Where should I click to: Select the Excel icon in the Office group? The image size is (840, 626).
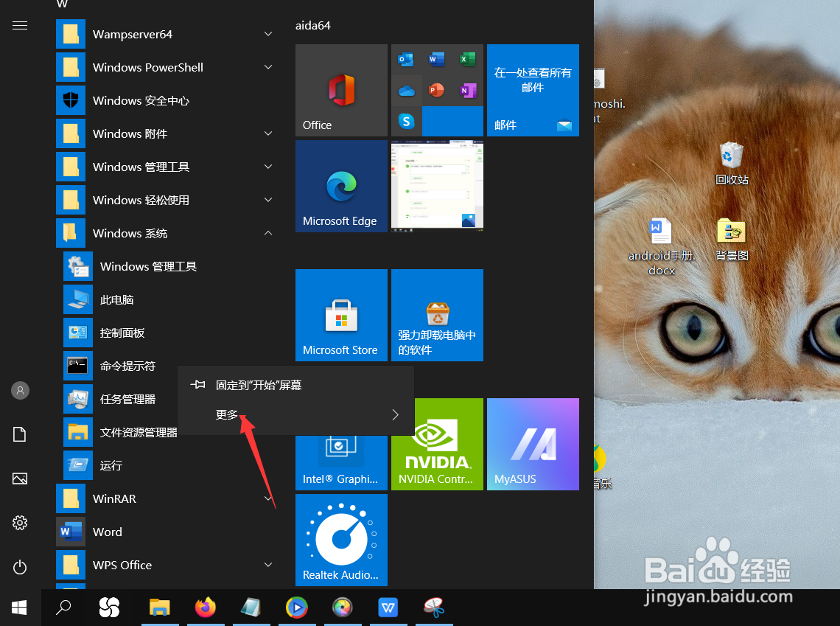[467, 59]
